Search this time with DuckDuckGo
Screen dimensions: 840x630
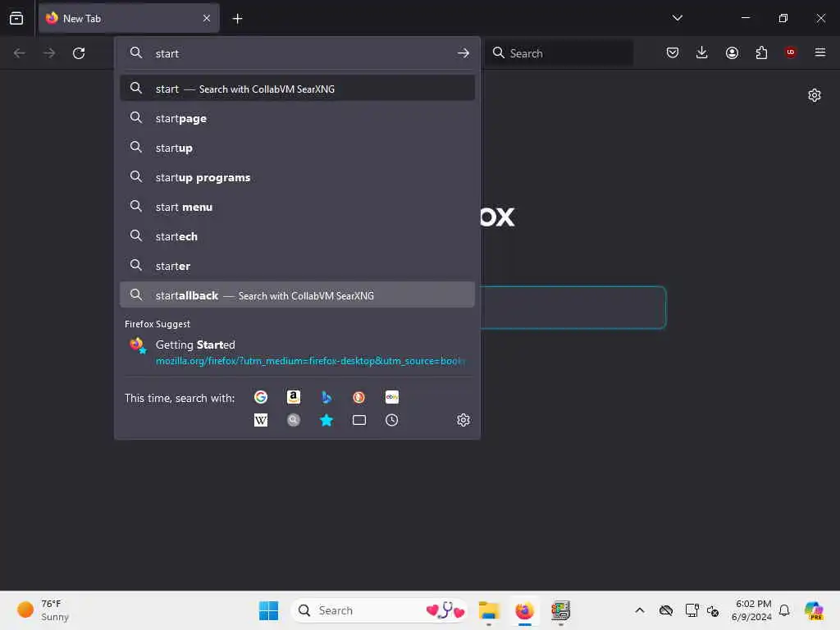pyautogui.click(x=359, y=397)
